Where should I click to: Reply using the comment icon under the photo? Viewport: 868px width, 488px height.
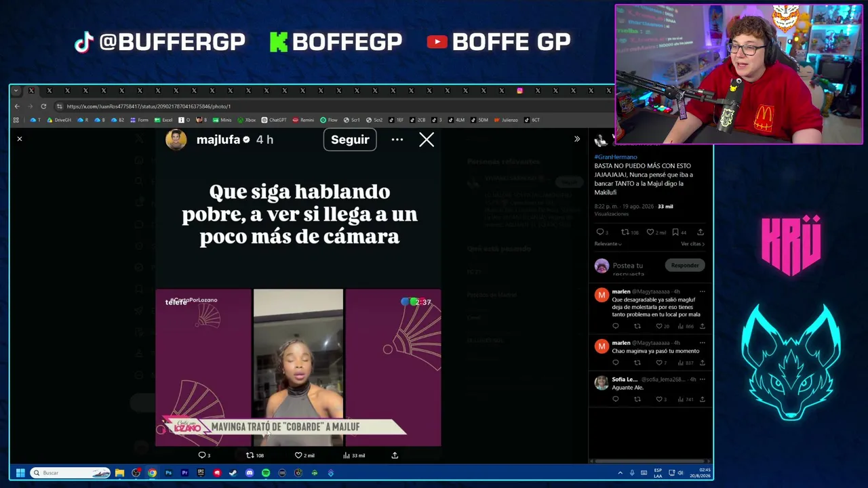[x=201, y=455]
